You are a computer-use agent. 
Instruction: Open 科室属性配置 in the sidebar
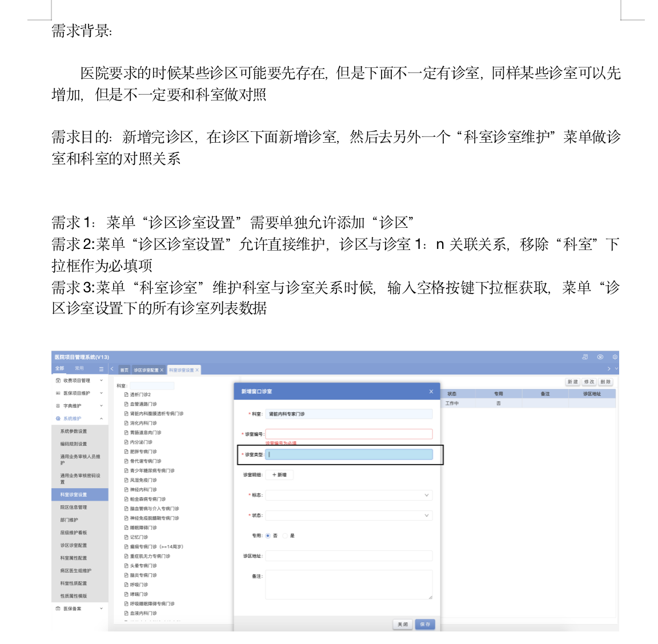click(x=80, y=558)
